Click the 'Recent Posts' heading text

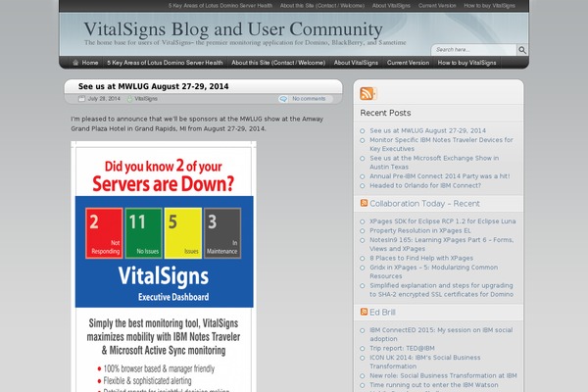pyautogui.click(x=385, y=113)
